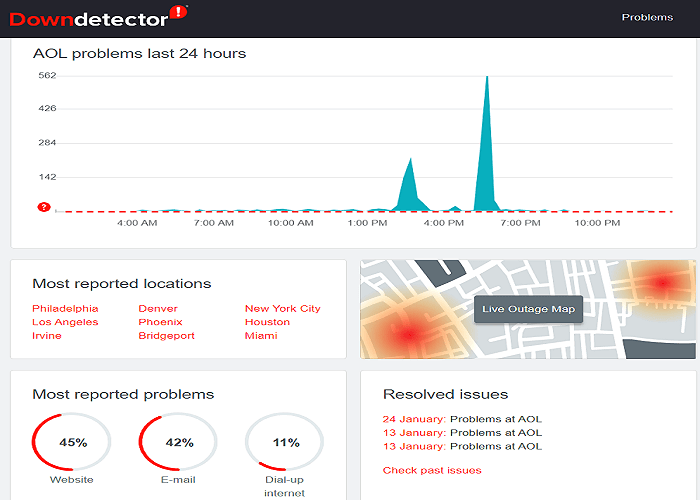Click 'Most reported problems' heading
The width and height of the screenshot is (700, 500).
pyautogui.click(x=123, y=394)
